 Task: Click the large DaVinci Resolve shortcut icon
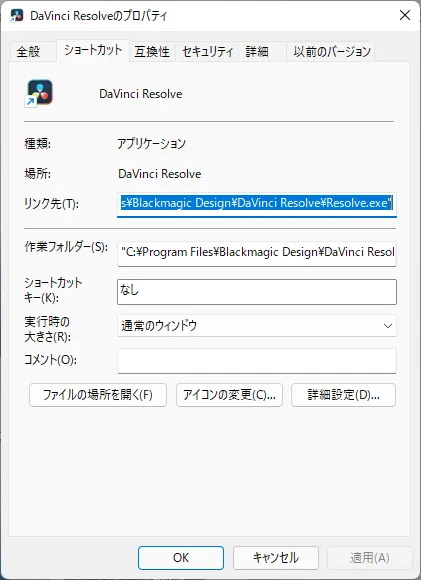coord(39,93)
